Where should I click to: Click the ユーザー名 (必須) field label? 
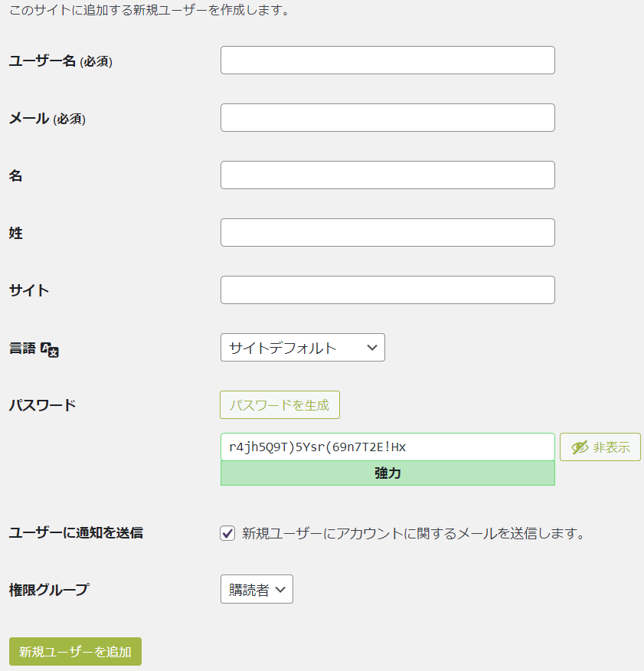click(x=60, y=61)
